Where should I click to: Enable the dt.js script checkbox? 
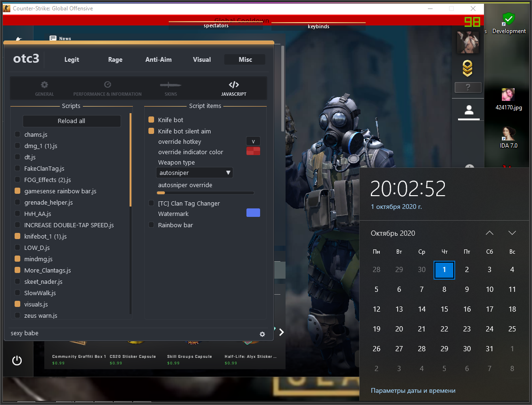pyautogui.click(x=17, y=157)
